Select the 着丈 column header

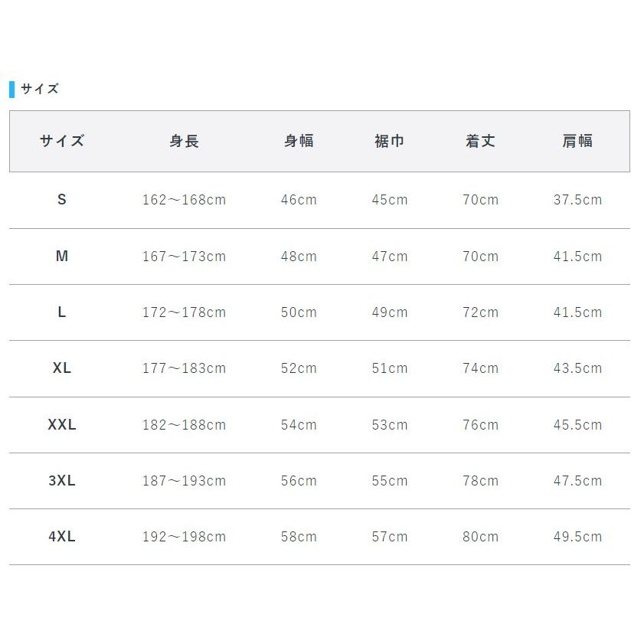(x=481, y=141)
